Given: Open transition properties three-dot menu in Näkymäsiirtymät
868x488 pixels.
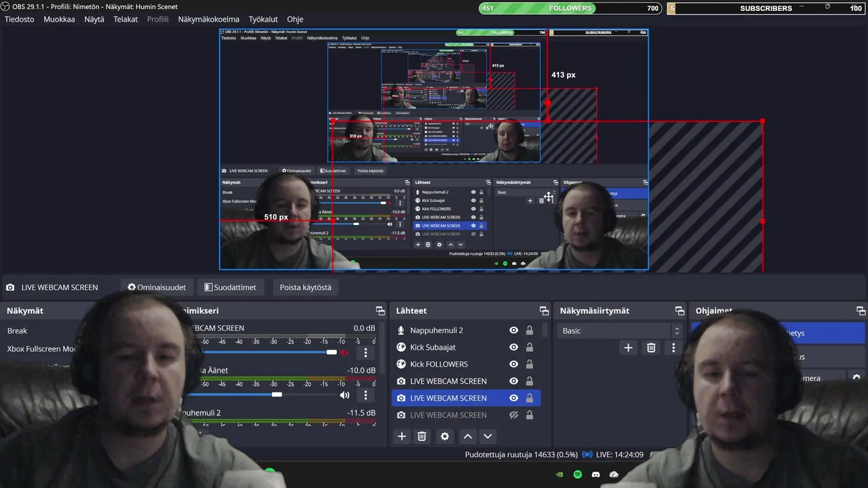Looking at the screenshot, I should coord(673,348).
